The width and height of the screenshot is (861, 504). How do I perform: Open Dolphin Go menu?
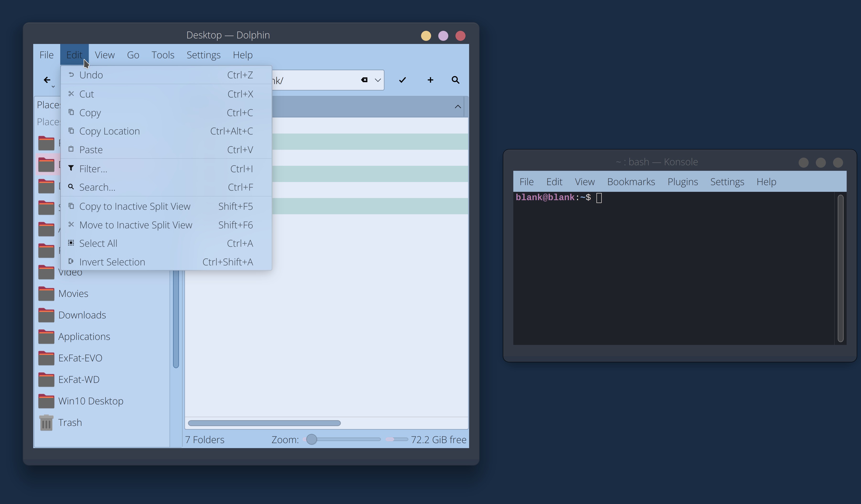(133, 55)
